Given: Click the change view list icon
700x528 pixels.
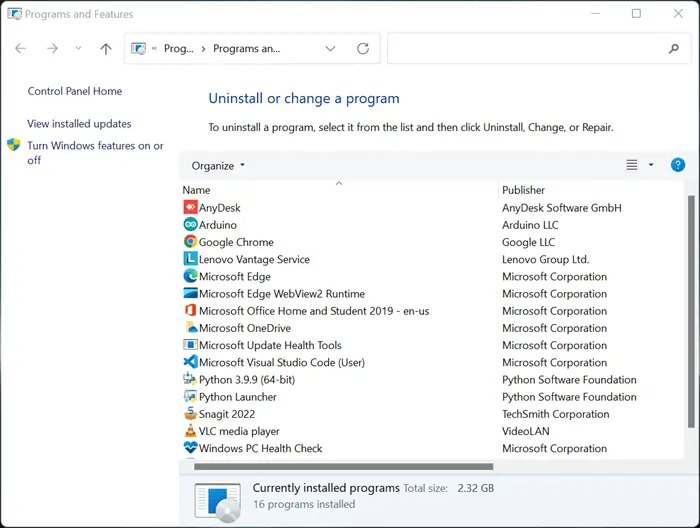Looking at the screenshot, I should (631, 165).
